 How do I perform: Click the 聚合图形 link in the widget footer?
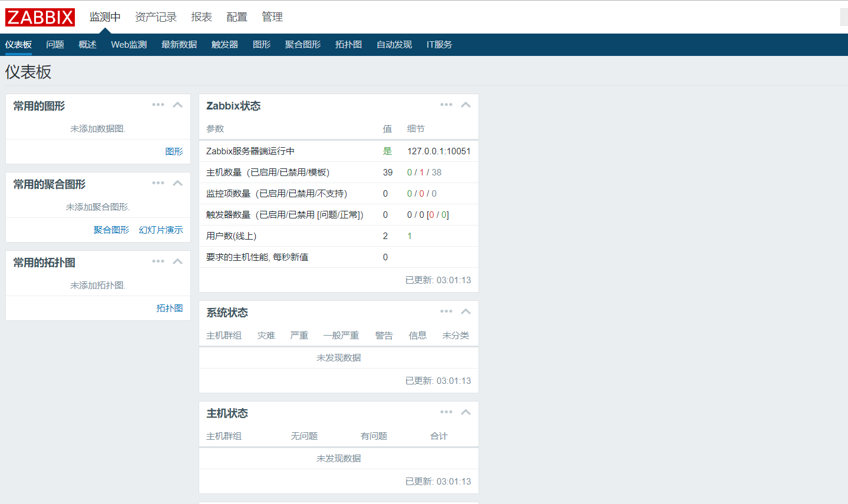111,230
